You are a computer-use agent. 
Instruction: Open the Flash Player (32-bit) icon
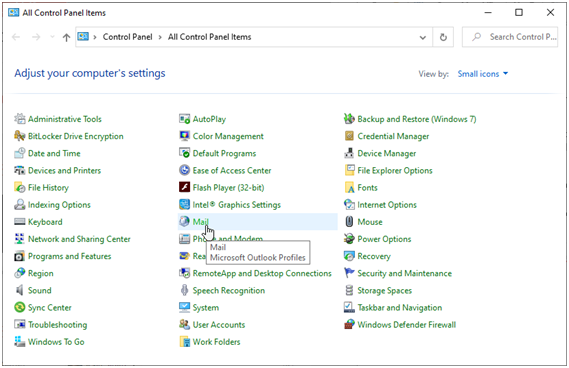pyautogui.click(x=184, y=187)
